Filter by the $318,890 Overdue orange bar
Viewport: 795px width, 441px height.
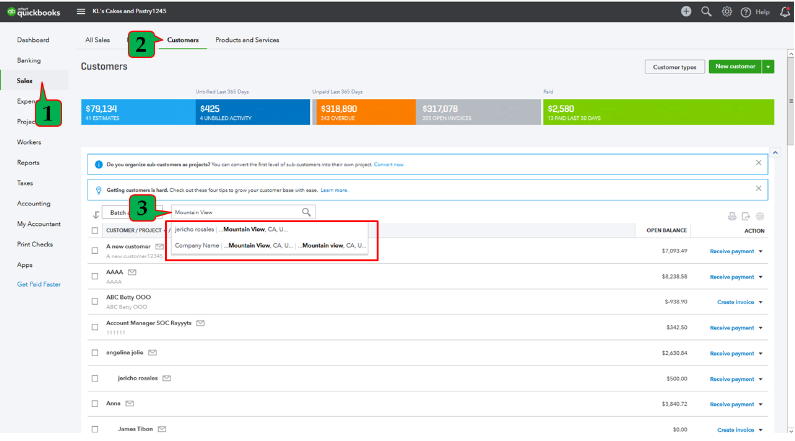(x=365, y=112)
